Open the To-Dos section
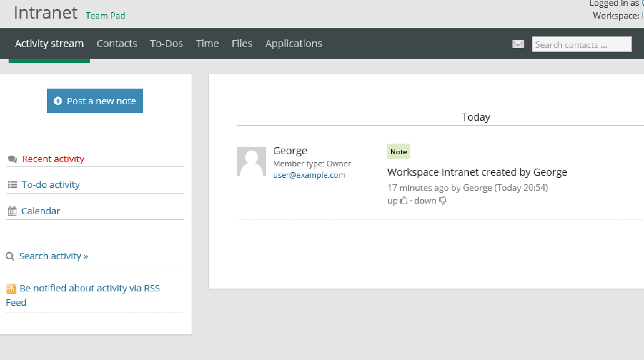The image size is (644, 360). pyautogui.click(x=167, y=43)
